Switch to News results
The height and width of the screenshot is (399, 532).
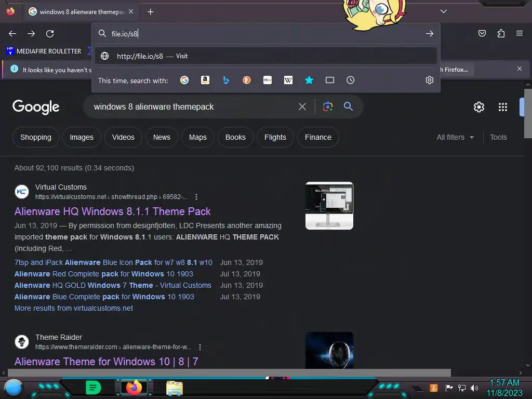click(162, 137)
